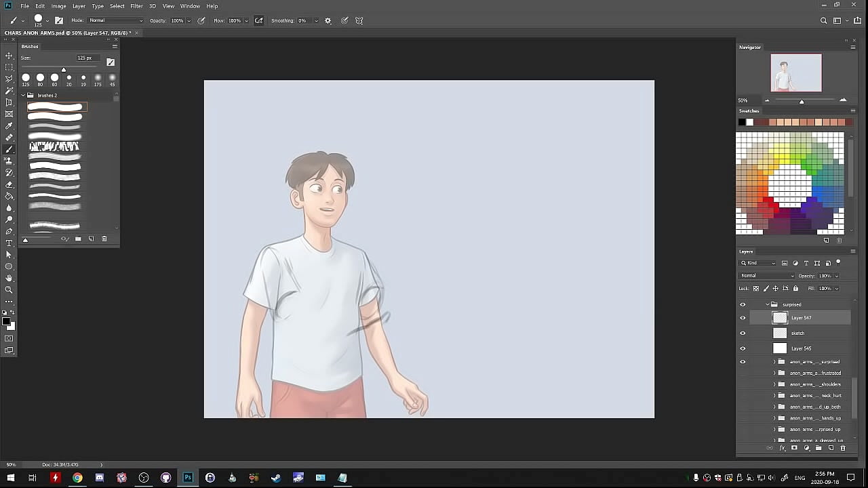Open the layer blend mode Normal dropdown
The height and width of the screenshot is (488, 868).
767,276
